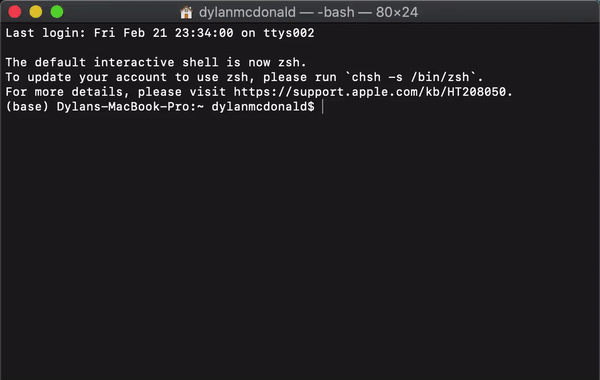Click the "(base)" environment prefix
The width and height of the screenshot is (600, 380).
(x=27, y=107)
